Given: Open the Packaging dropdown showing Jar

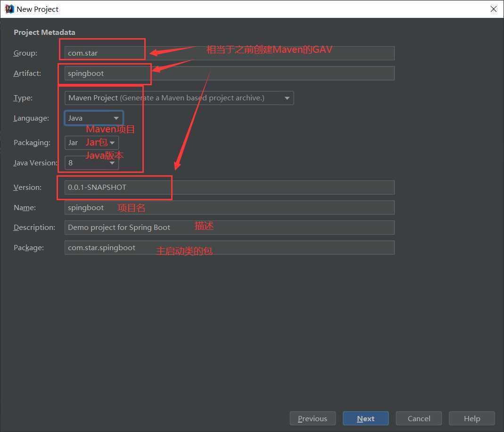Looking at the screenshot, I should click(x=91, y=143).
